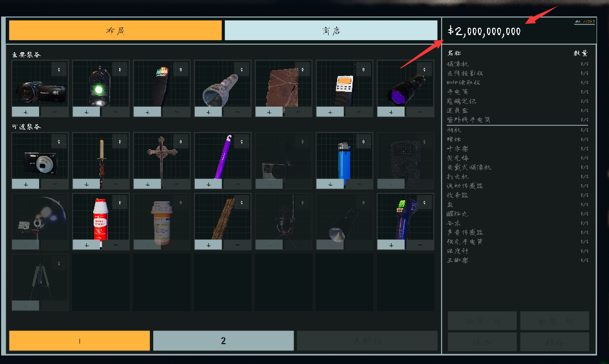Screen dimensions: 609x364
Task: Add one purple glowstick with plus button
Action: [208, 184]
